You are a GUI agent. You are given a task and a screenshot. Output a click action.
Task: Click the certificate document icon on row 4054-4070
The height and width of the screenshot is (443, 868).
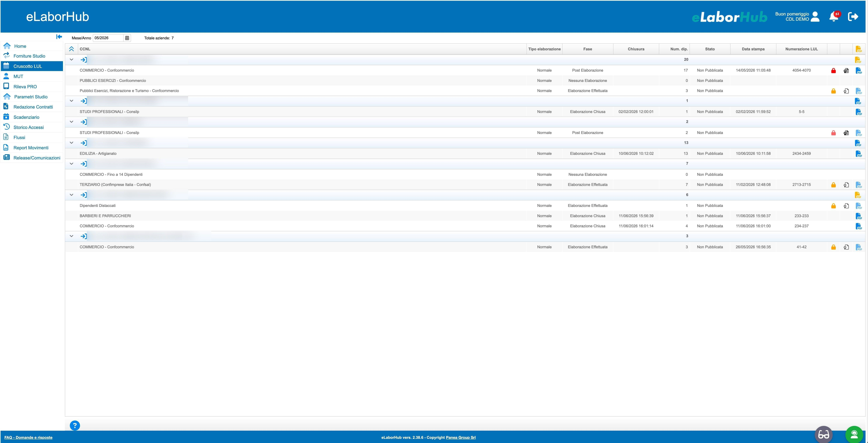[846, 71]
